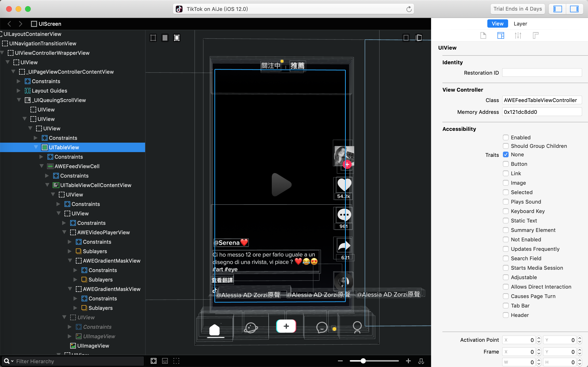Open the ruler size inspector icon
Image resolution: width=588 pixels, height=367 pixels.
point(535,36)
